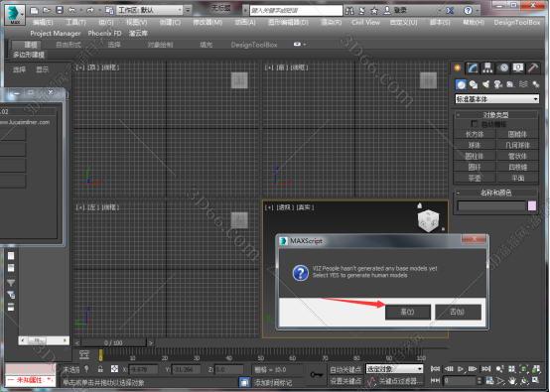Click the New Scene toolbar icon
The image size is (550, 392).
point(34,11)
